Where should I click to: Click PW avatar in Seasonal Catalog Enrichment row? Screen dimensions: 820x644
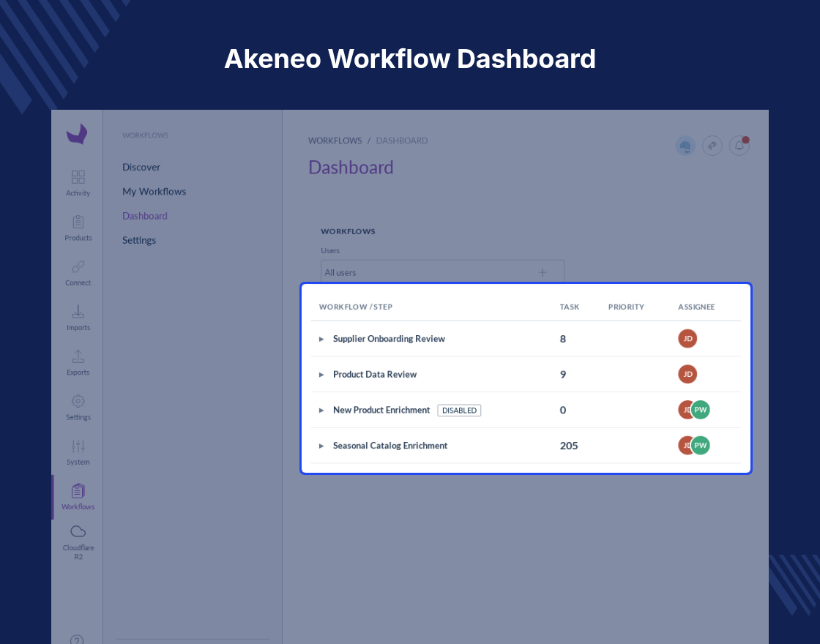tap(700, 446)
